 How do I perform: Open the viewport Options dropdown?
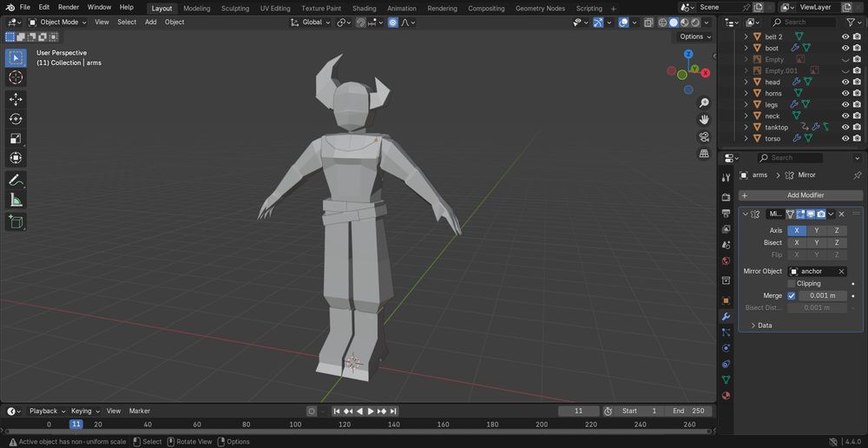(x=695, y=36)
